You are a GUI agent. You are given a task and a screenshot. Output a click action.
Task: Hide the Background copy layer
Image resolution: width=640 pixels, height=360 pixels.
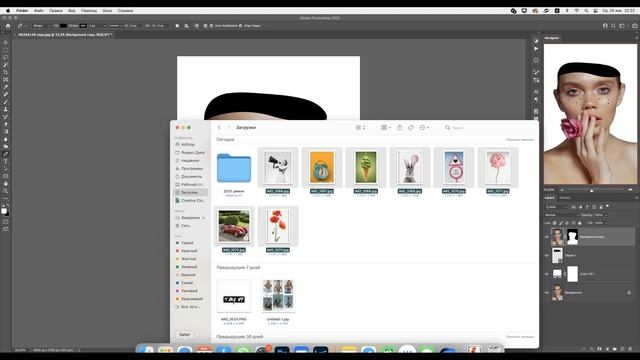pyautogui.click(x=547, y=237)
